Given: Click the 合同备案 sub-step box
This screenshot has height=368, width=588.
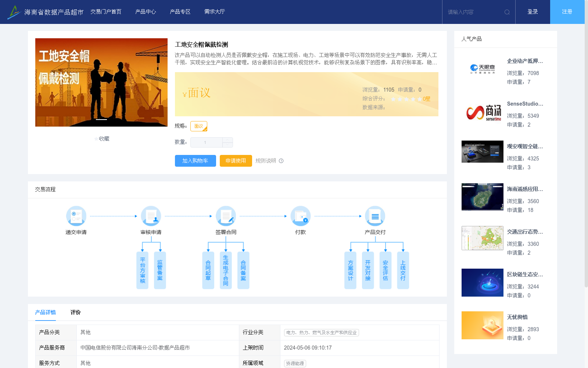Looking at the screenshot, I should click(243, 270).
